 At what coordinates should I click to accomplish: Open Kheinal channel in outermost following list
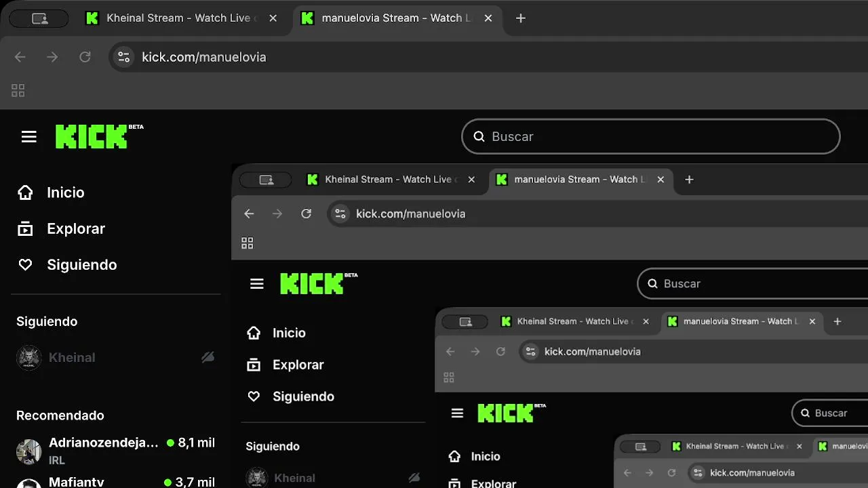115,357
